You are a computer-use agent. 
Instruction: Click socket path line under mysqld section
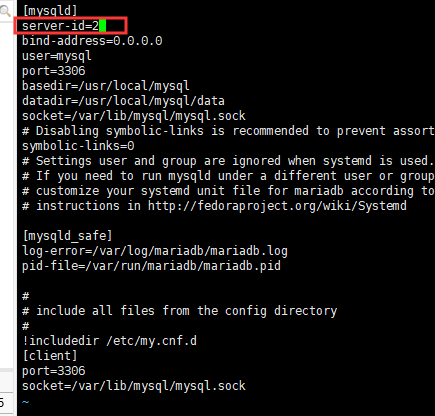click(x=134, y=116)
